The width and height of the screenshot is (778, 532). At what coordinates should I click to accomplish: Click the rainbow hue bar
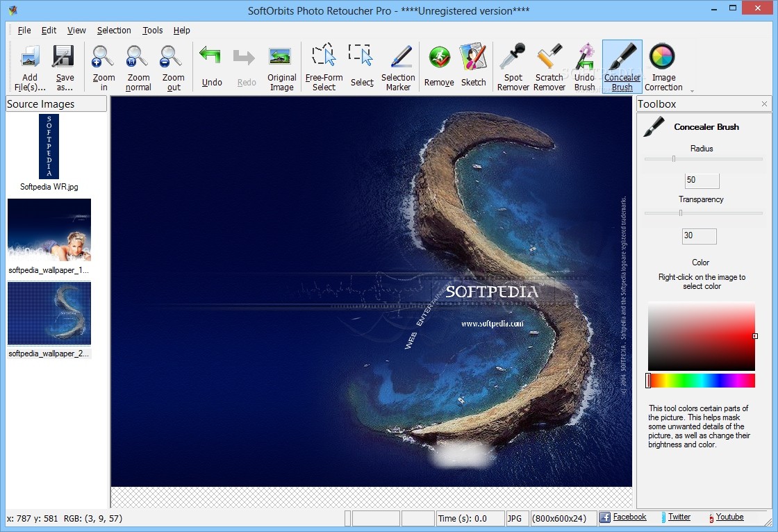click(702, 381)
